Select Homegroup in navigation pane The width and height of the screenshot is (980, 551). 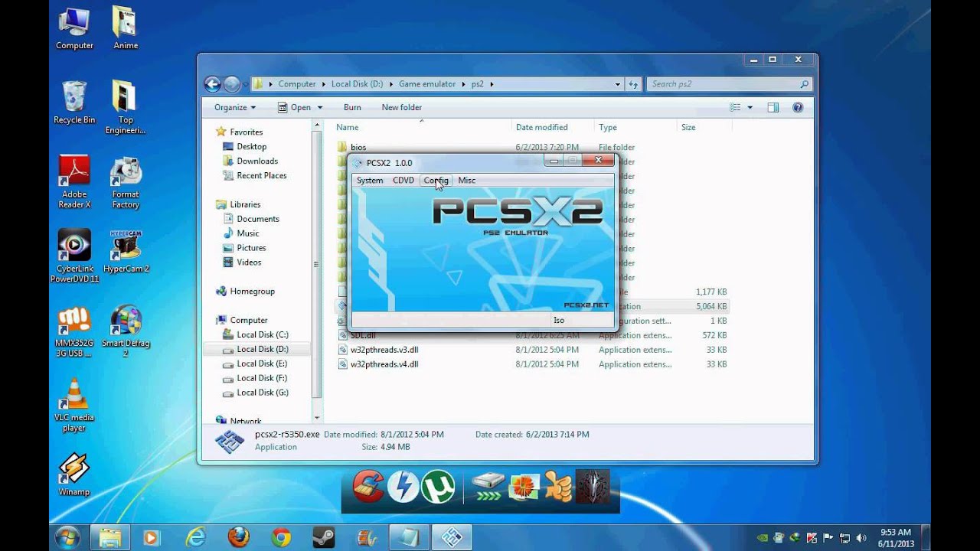[252, 292]
